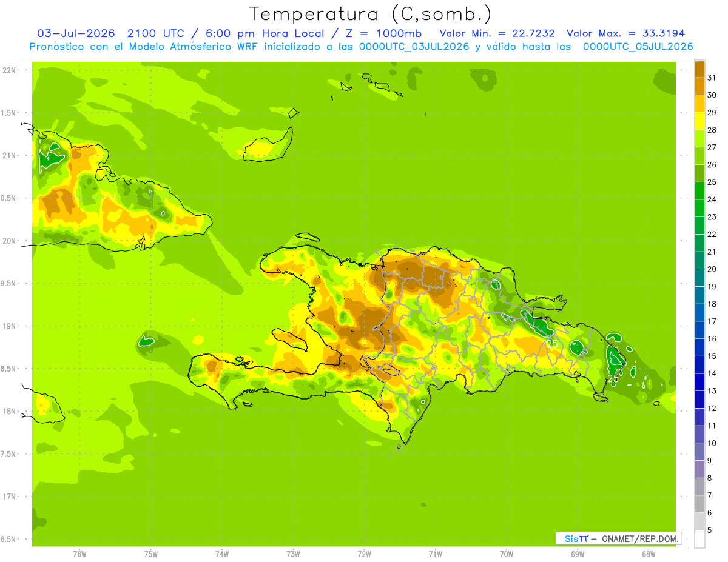Click the dark brown legend swatch above 31
Image resolution: width=728 pixels, height=562 pixels.
699,69
